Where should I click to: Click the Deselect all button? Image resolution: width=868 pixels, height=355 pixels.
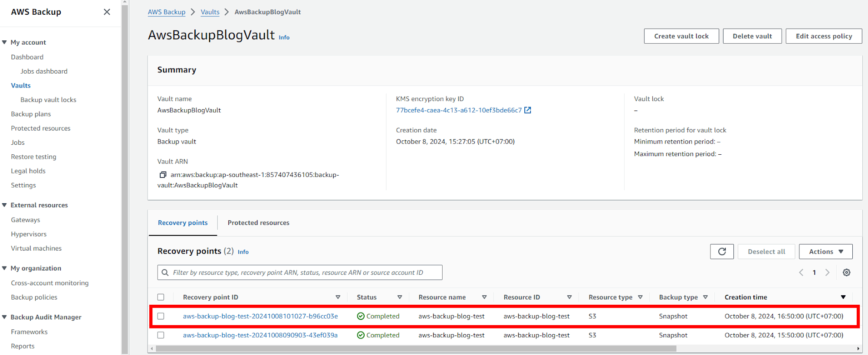point(766,251)
